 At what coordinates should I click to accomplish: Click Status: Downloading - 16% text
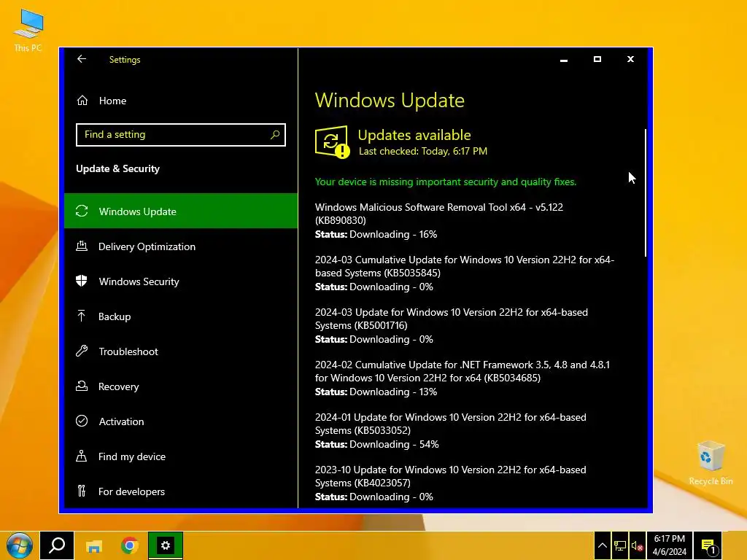(x=376, y=234)
